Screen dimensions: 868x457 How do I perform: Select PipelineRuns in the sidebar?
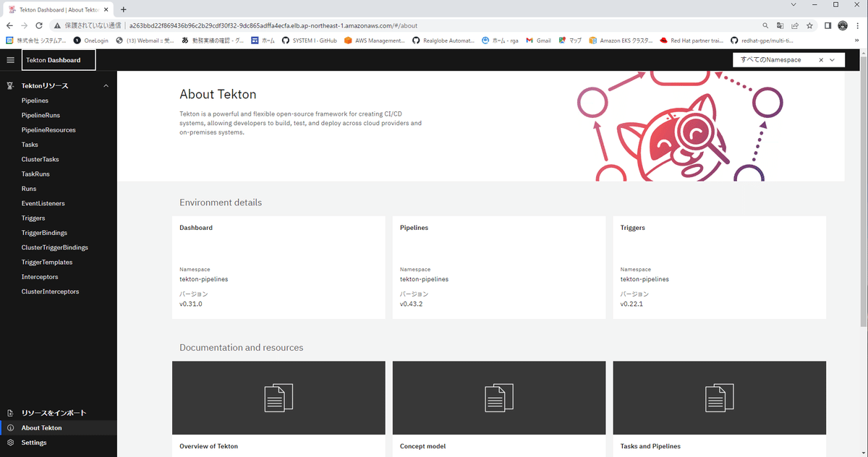coord(42,114)
